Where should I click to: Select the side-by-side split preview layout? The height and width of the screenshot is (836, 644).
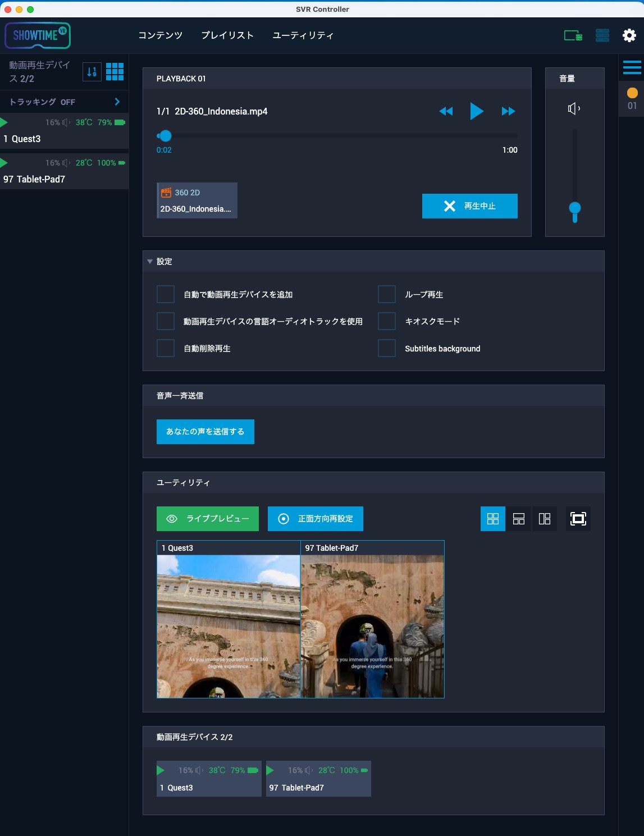click(x=545, y=519)
